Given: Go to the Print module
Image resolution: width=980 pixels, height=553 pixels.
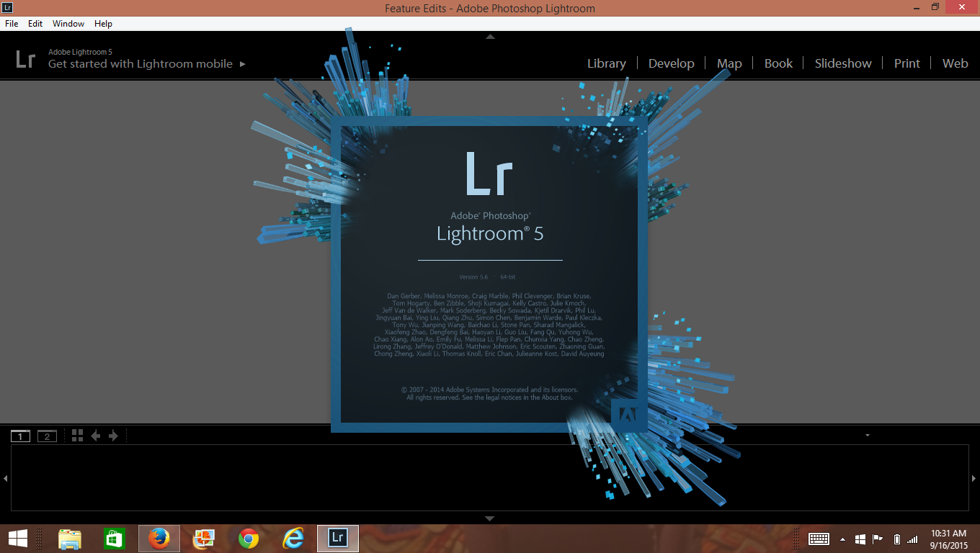Looking at the screenshot, I should [x=907, y=63].
